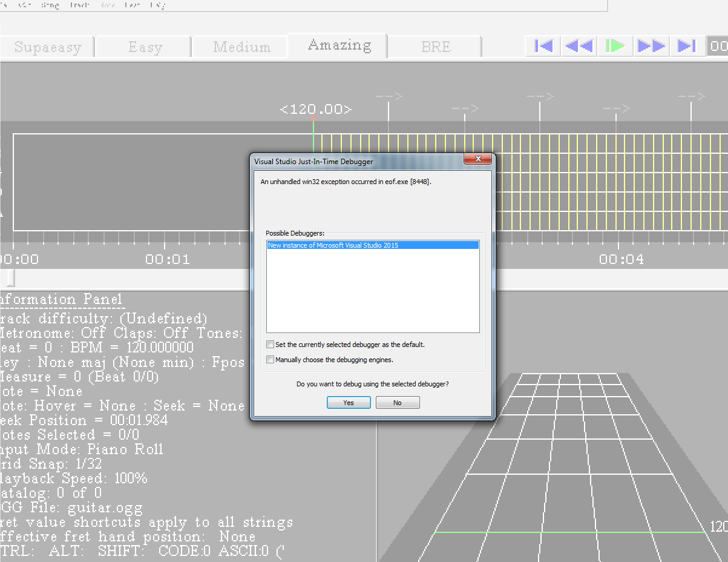
Task: Select the Amazing difficulty tab
Action: tap(339, 45)
